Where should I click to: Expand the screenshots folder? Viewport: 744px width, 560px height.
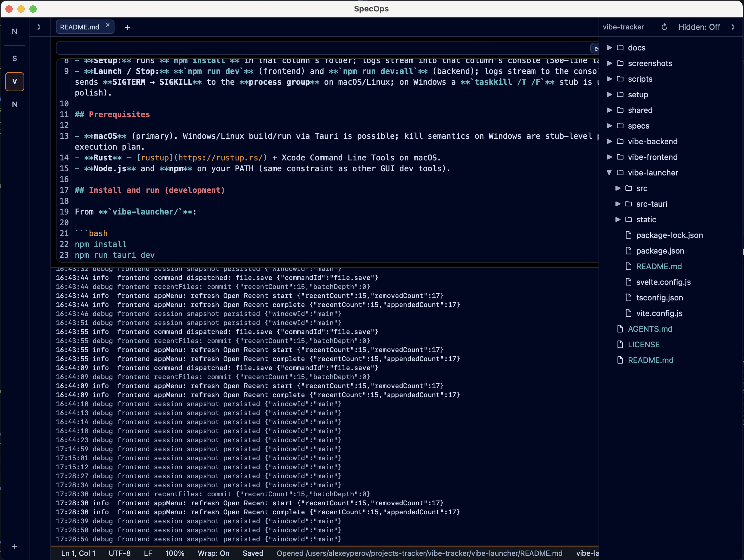[609, 63]
